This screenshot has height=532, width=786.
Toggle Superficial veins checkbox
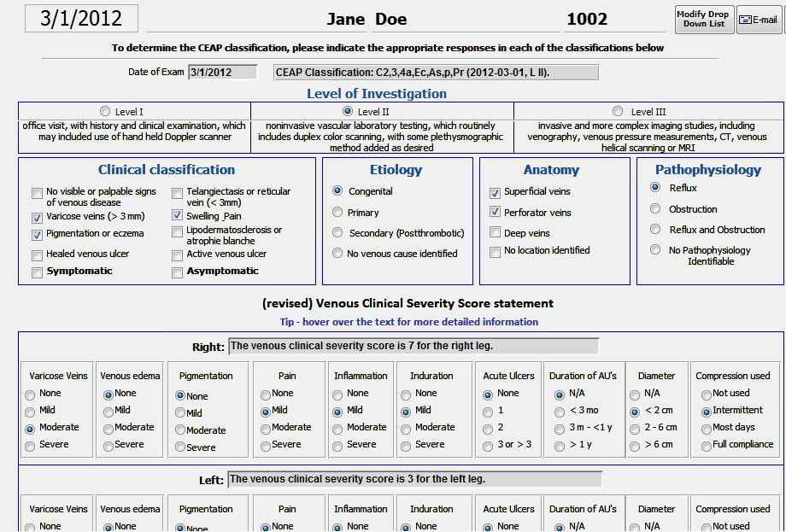tap(495, 193)
